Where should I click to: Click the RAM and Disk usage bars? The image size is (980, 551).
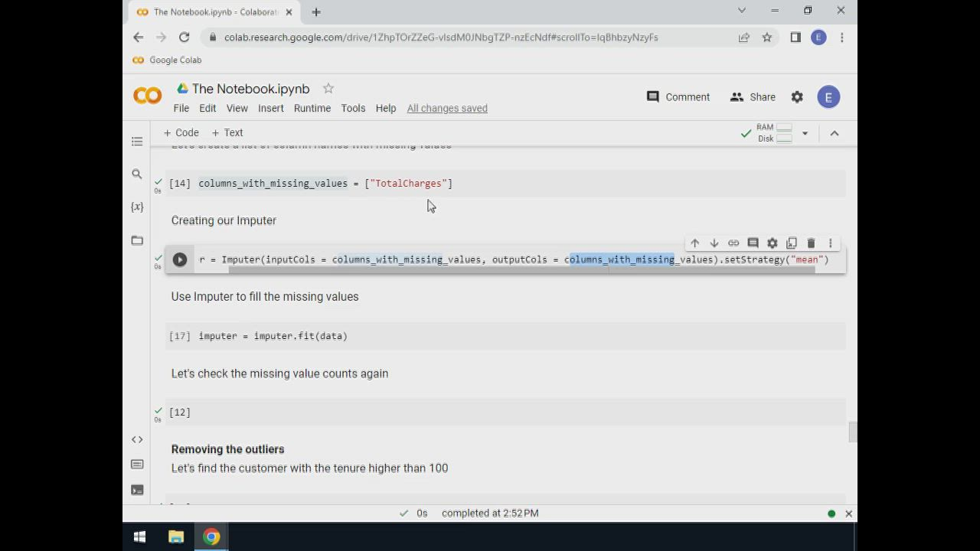click(x=774, y=133)
